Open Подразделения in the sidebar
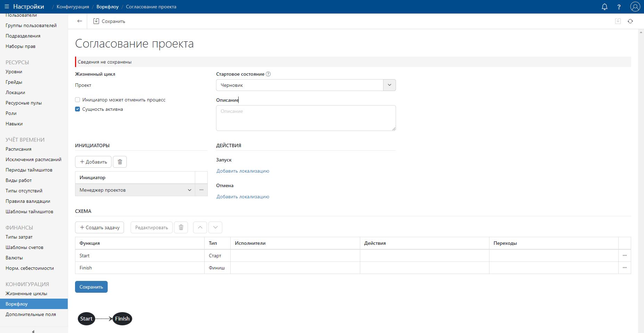This screenshot has height=333, width=644. coord(23,36)
